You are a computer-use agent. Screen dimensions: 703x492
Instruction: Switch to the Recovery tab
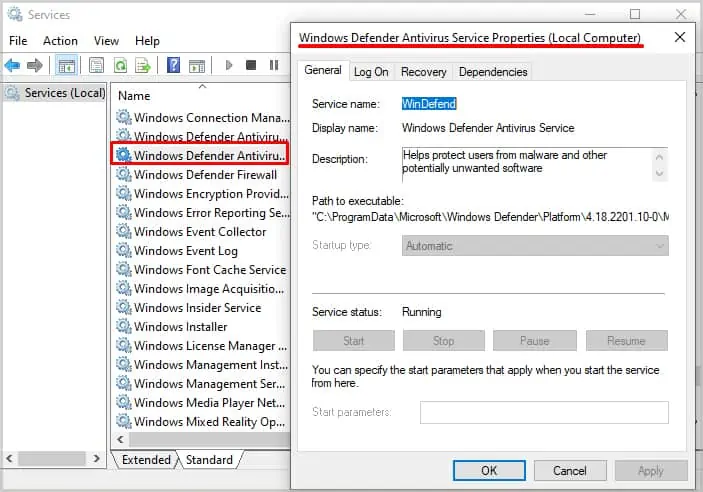click(x=424, y=72)
